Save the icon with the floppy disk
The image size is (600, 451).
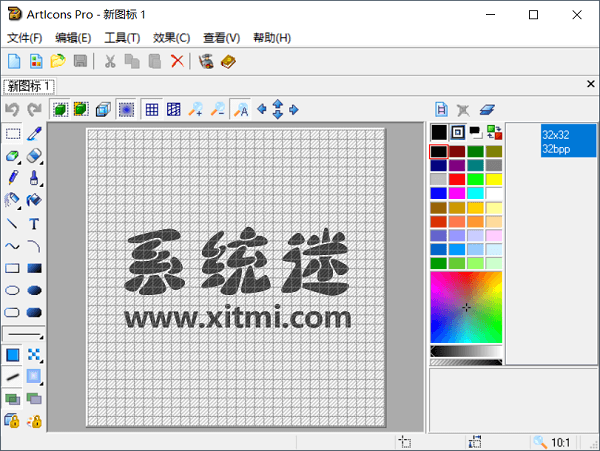click(x=80, y=61)
